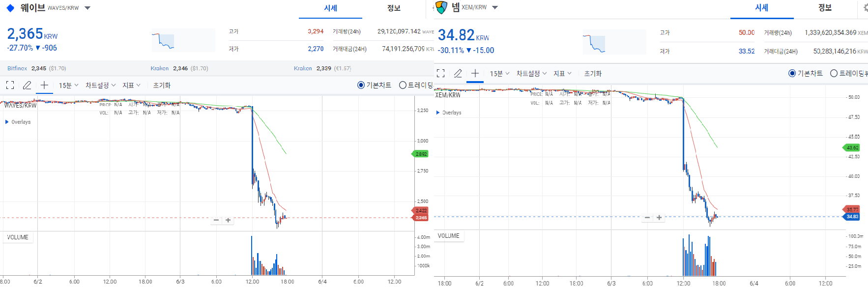
Task: Click the Kraken 2,346 ($1.70) entry
Action: coord(179,68)
